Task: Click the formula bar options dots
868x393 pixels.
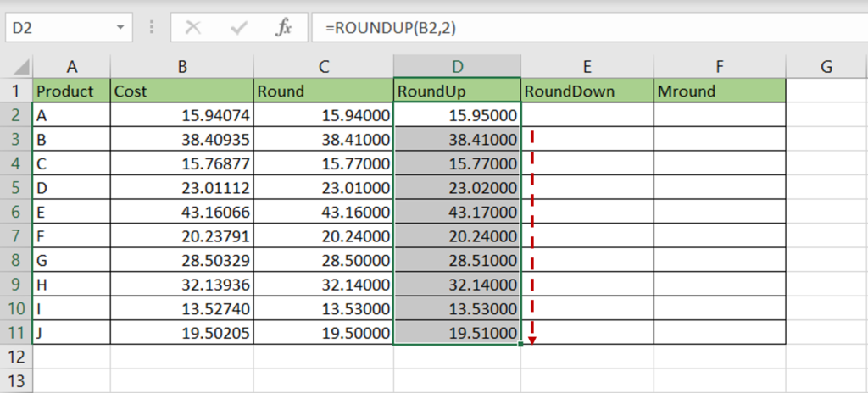Action: click(x=152, y=28)
